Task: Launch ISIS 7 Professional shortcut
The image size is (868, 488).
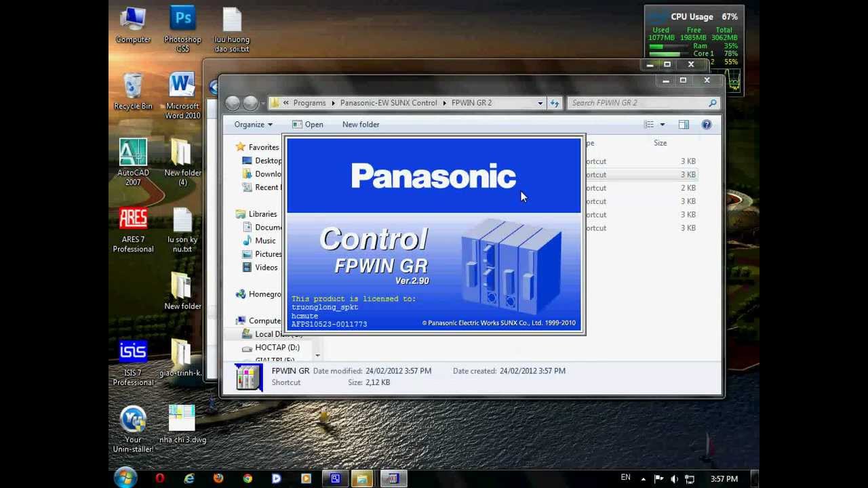Action: [x=133, y=363]
